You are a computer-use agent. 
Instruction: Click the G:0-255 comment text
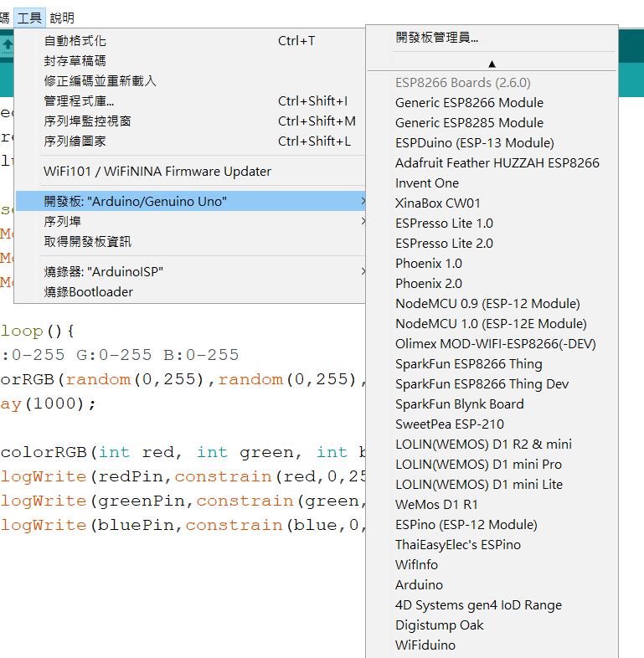click(x=114, y=355)
